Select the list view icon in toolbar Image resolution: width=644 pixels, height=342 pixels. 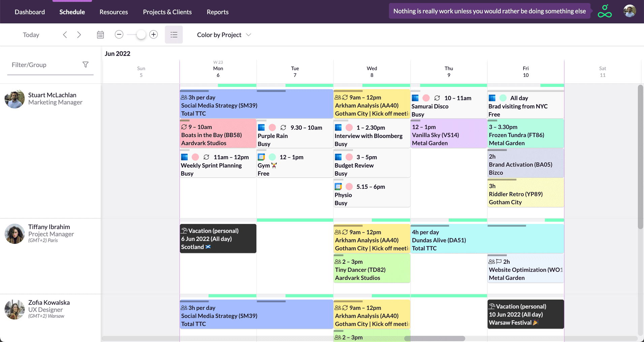174,34
